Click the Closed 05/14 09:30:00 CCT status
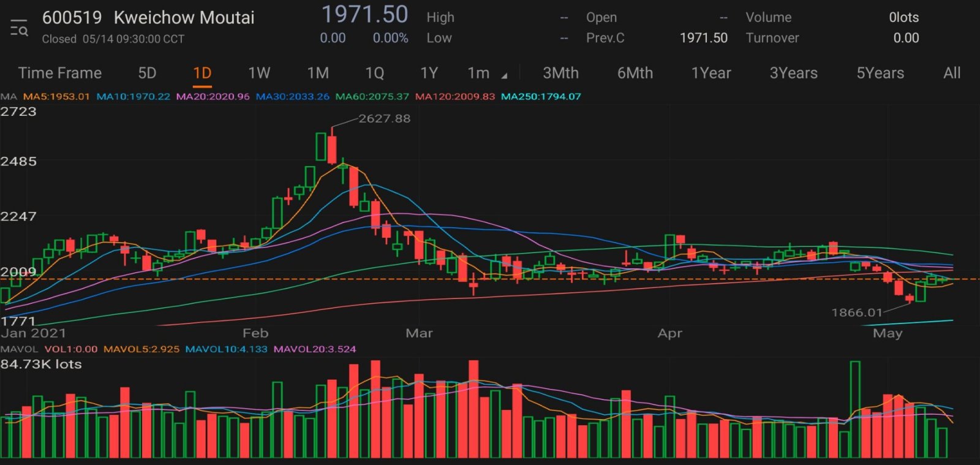Viewport: 980px width, 465px height. click(113, 39)
